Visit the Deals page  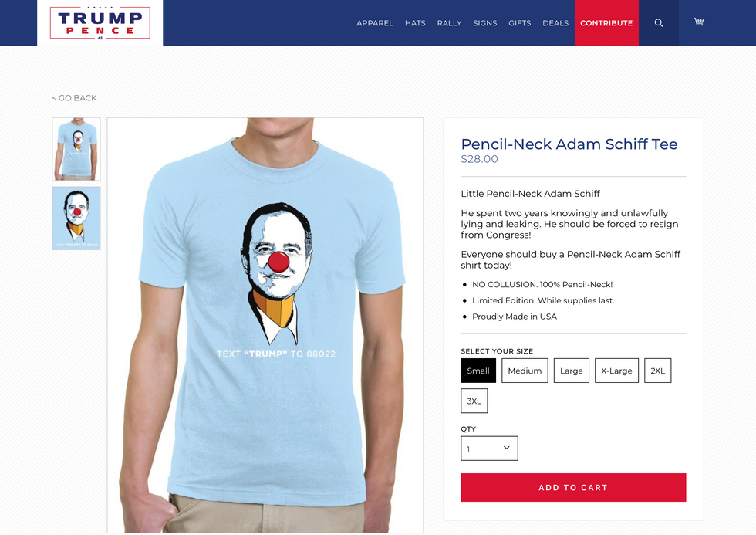555,23
